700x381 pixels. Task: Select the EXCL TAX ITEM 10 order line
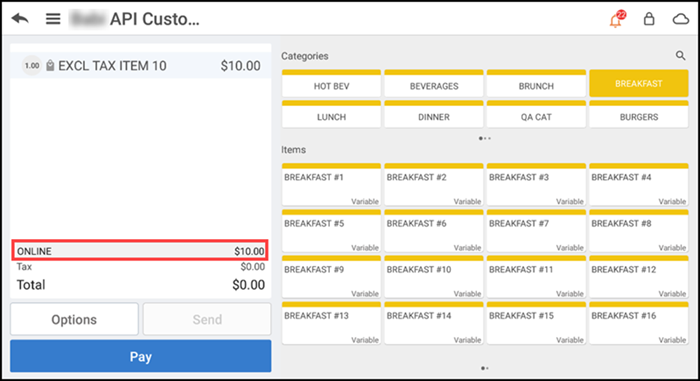click(141, 66)
